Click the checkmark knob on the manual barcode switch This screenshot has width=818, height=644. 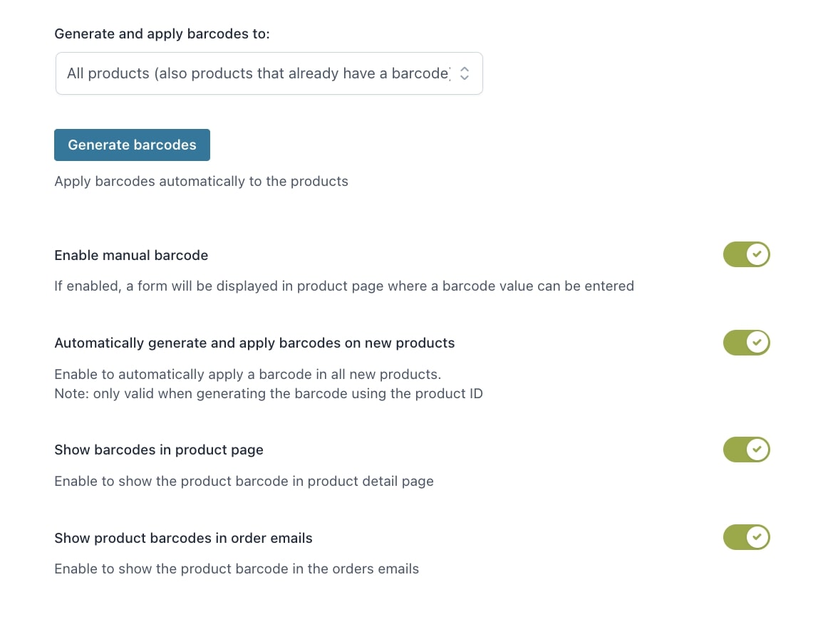click(757, 254)
